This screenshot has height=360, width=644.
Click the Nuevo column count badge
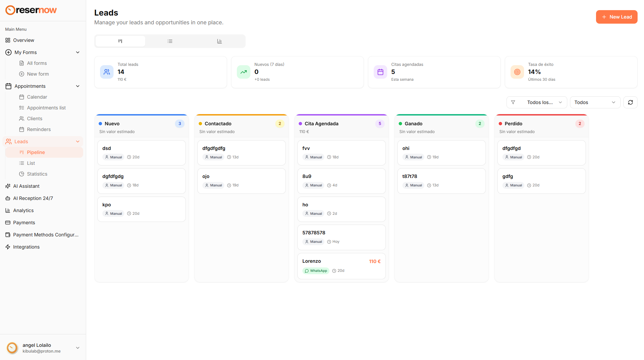[x=180, y=124]
